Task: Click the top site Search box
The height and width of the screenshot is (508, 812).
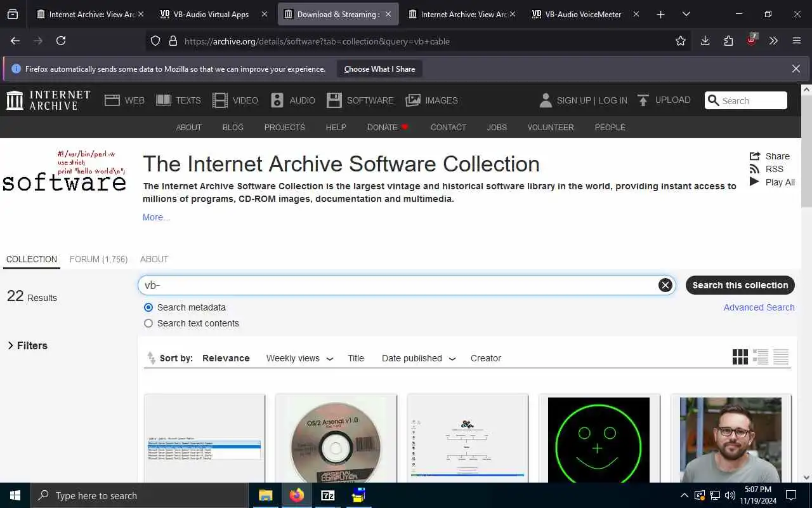Action: pyautogui.click(x=746, y=100)
